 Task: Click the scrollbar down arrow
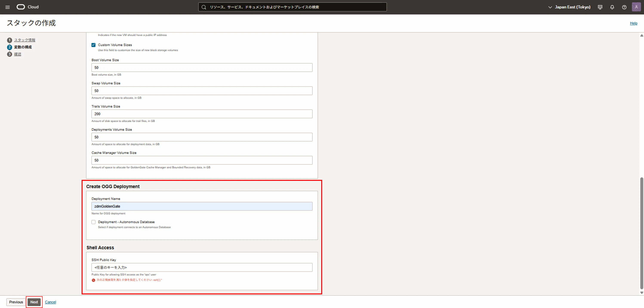pyautogui.click(x=641, y=293)
